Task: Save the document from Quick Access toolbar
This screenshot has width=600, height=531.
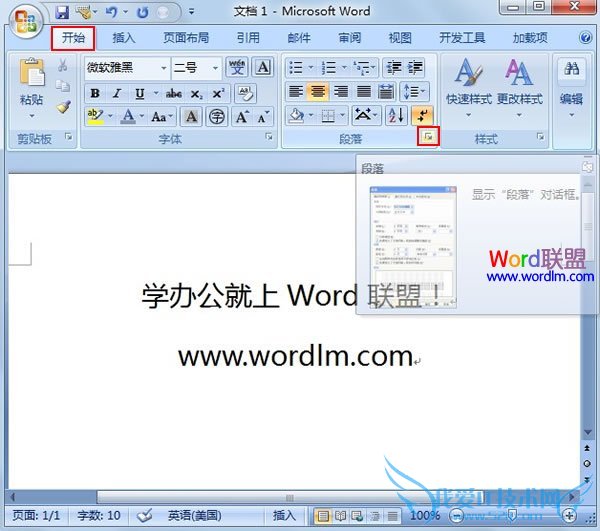Action: tap(62, 12)
